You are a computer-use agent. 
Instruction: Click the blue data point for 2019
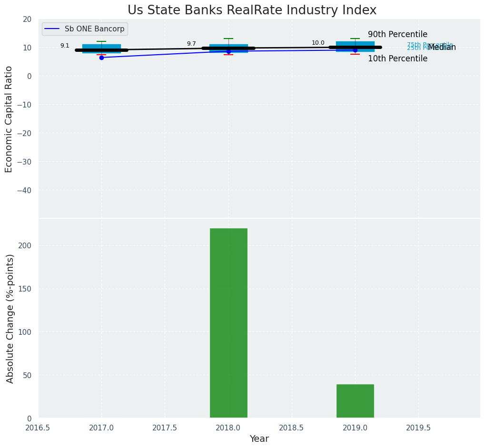(355, 50)
